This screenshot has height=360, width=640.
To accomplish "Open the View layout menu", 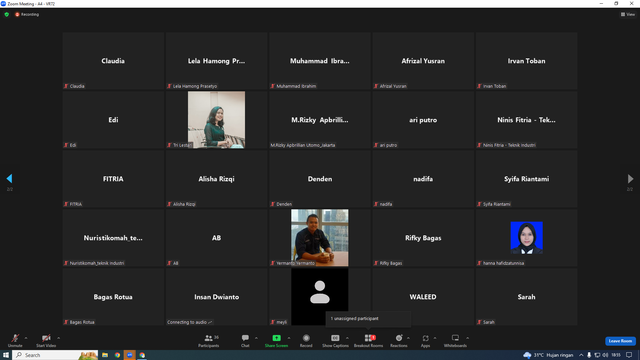I will pos(628,14).
